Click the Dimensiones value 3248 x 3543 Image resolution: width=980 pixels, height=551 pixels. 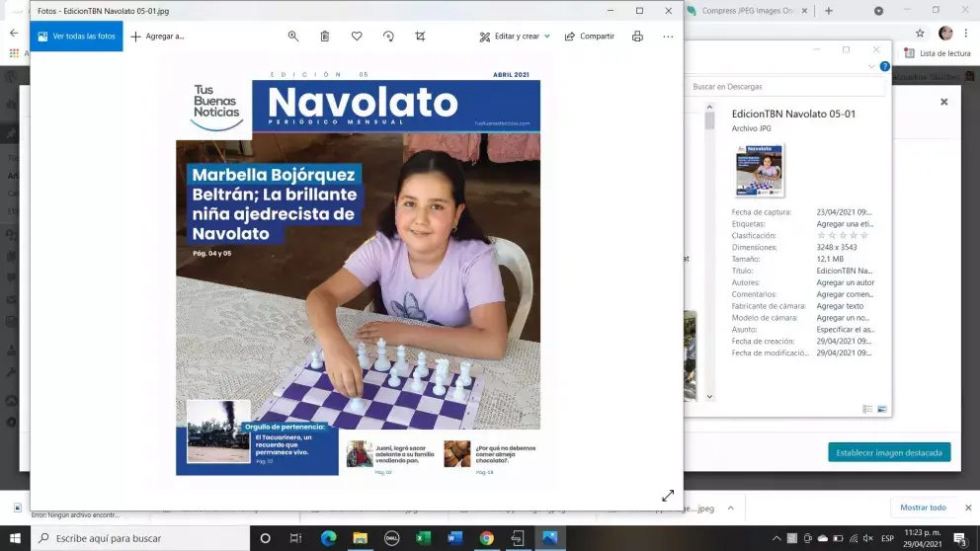(x=837, y=248)
